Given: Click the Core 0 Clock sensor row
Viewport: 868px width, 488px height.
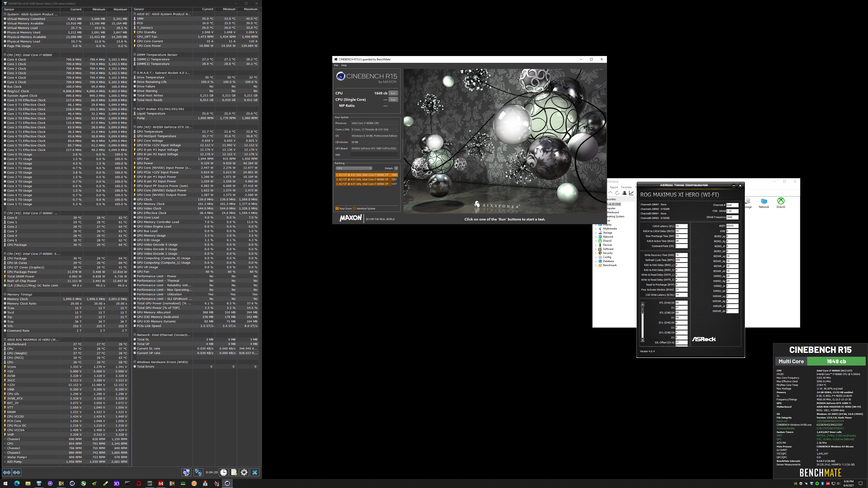Looking at the screenshot, I should click(x=65, y=60).
